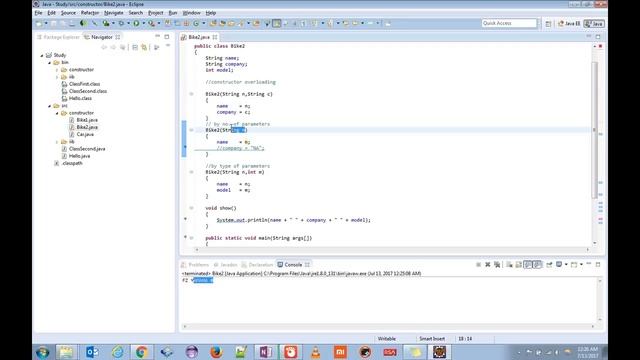Collapse the constructor folder under src
The width and height of the screenshot is (640, 360).
coord(57,113)
